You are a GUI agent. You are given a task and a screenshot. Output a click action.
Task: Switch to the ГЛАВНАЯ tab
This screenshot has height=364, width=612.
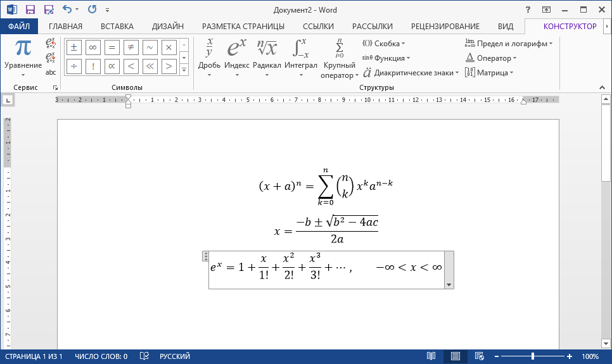(66, 26)
